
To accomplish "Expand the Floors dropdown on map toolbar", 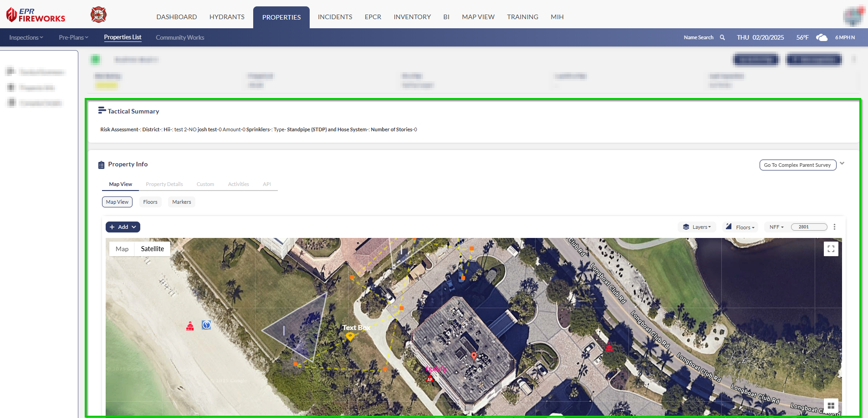I will point(740,227).
